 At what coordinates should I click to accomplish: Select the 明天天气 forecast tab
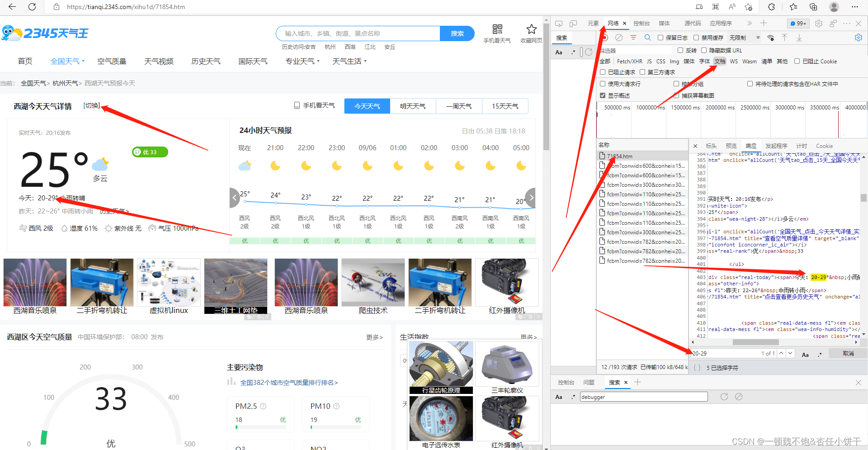tap(413, 106)
